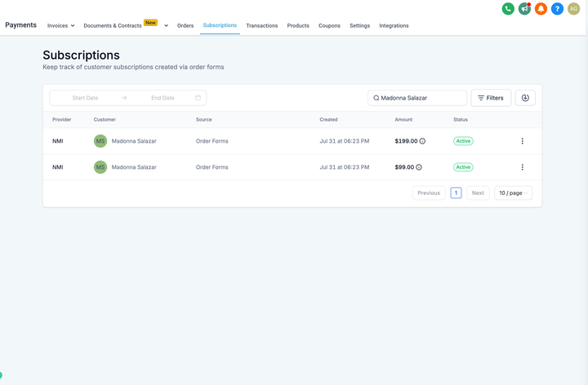Click MS avatar in the $199.00 row

(x=100, y=141)
